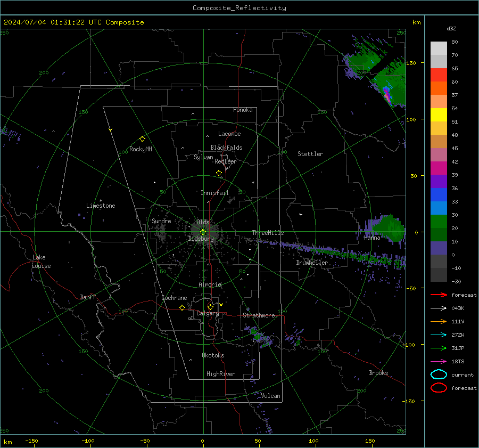479x448 pixels.
Task: Click the green 31JP arrow legend icon
Action: click(x=439, y=348)
